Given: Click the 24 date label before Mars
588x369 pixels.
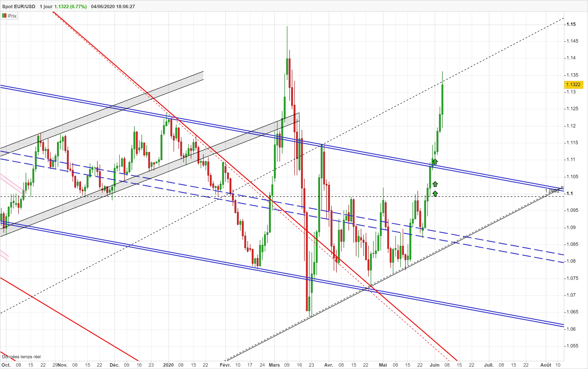Looking at the screenshot, I should tap(262, 365).
